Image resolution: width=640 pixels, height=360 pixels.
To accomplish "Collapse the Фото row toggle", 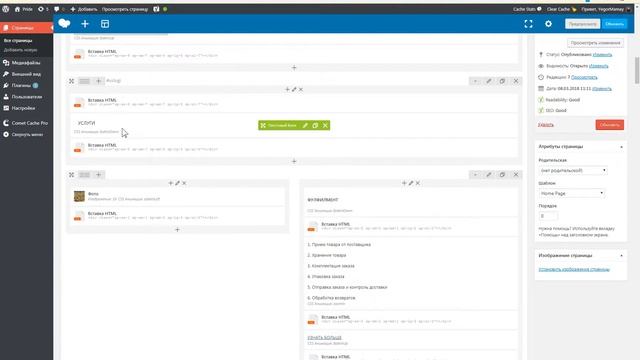I will 475,175.
